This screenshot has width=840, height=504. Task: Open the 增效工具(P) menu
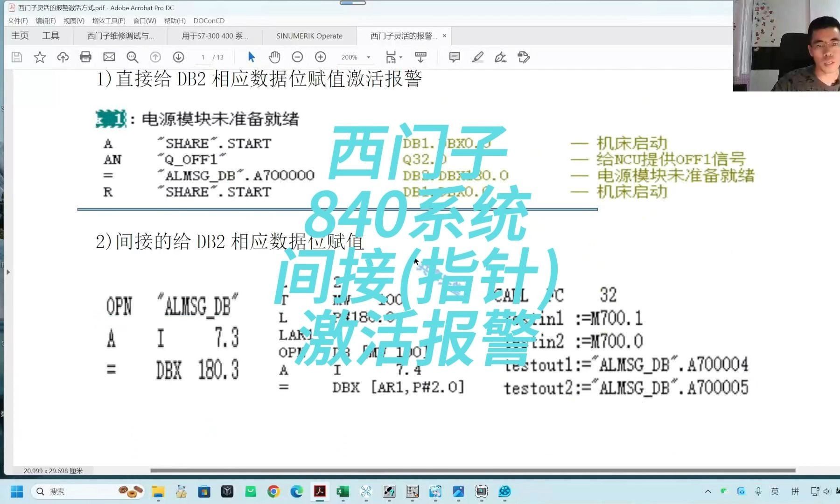coord(109,21)
